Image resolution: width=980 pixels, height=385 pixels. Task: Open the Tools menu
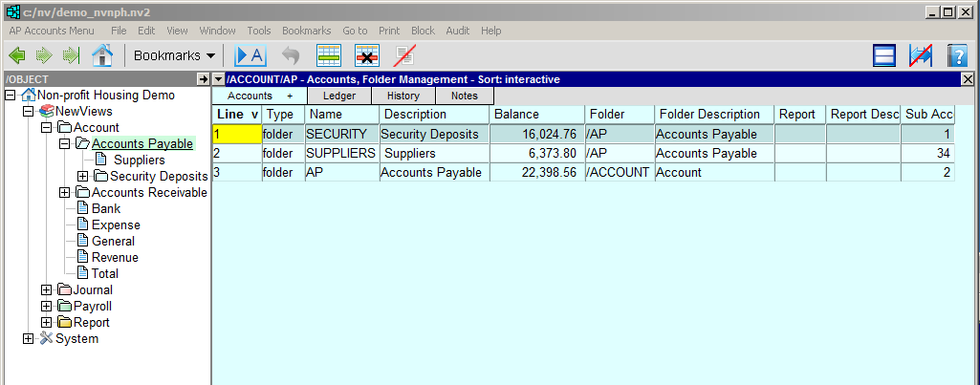(258, 31)
